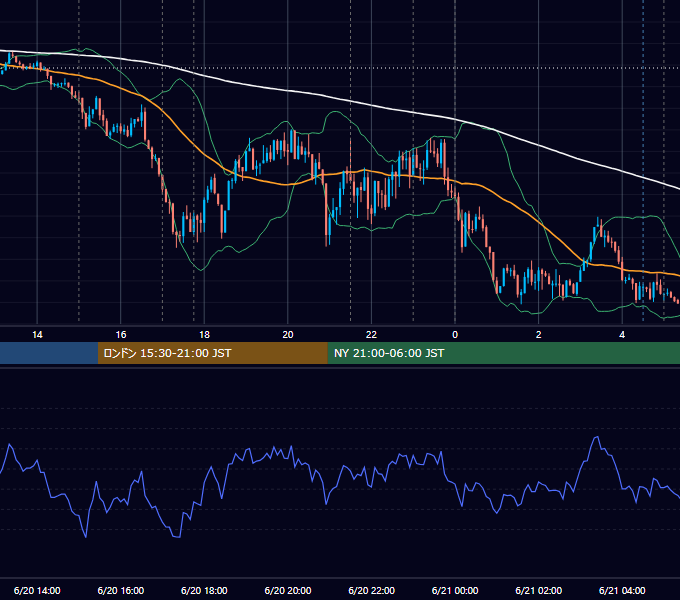Click the 16 hour label on the axis
The image size is (680, 600).
point(121,335)
